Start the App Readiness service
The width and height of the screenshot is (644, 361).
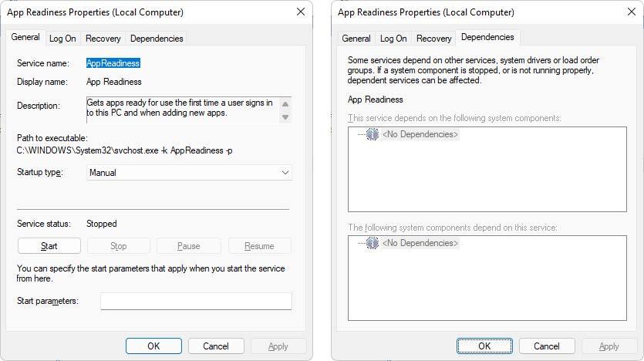coord(49,246)
